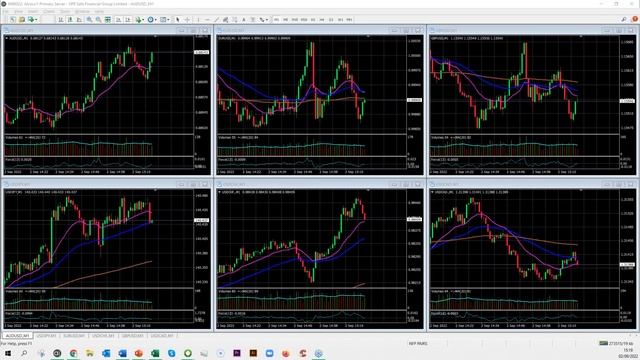Draw a horizontal line tool

click(207, 19)
